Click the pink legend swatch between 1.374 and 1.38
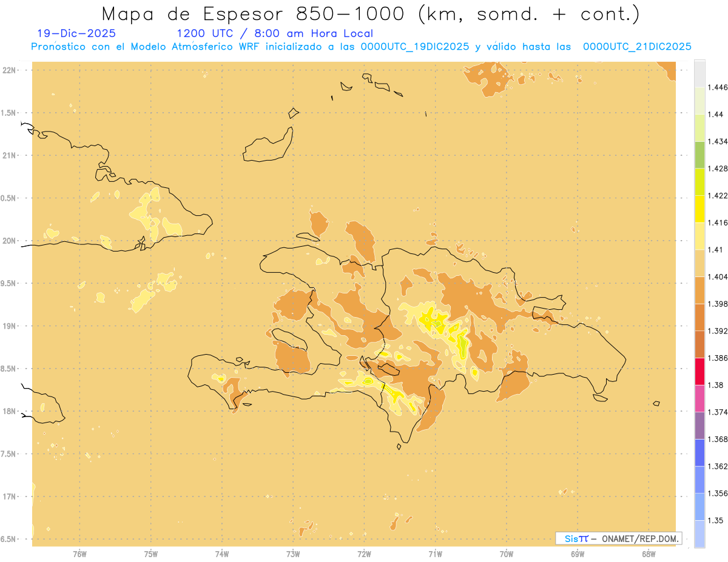The height and width of the screenshot is (562, 728). [x=699, y=398]
